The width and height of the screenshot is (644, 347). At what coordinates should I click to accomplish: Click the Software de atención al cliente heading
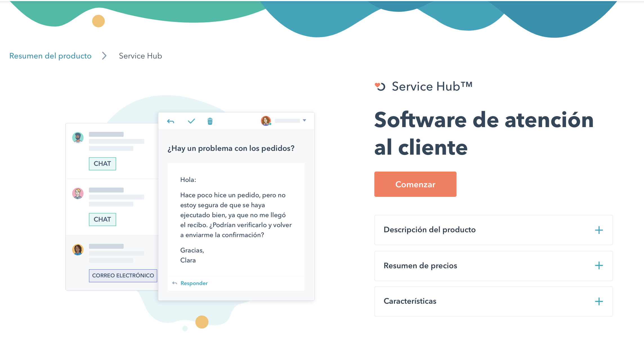pos(484,134)
